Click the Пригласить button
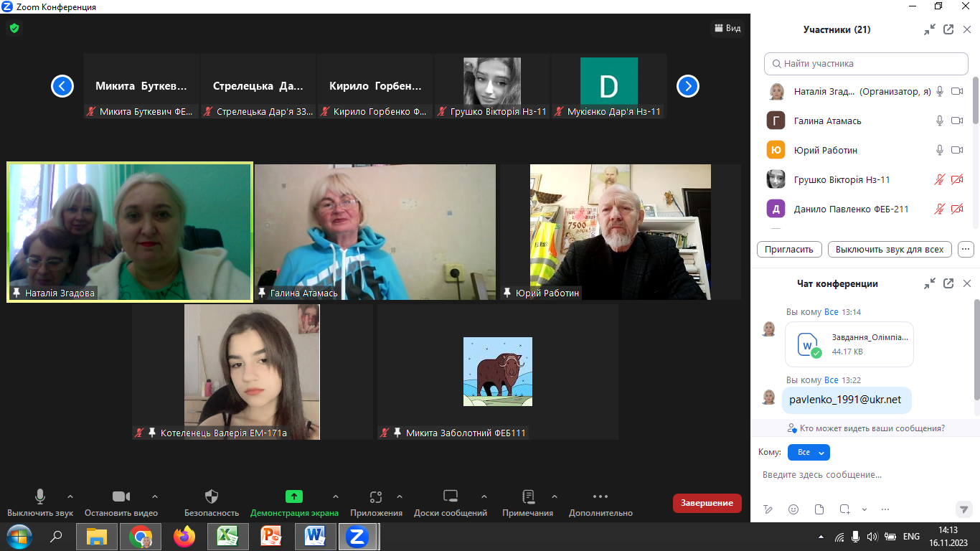980x551 pixels. point(789,249)
